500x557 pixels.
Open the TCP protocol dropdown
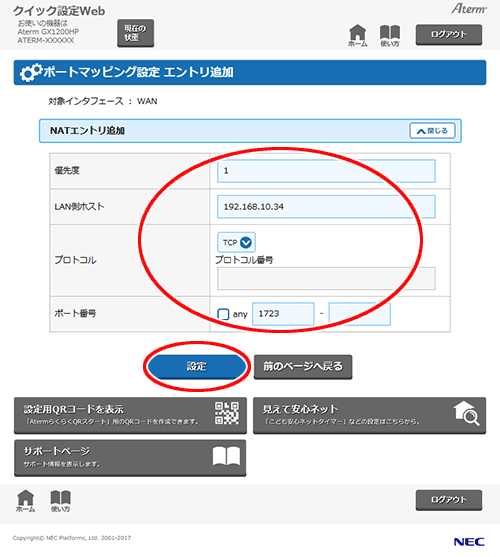(x=236, y=242)
